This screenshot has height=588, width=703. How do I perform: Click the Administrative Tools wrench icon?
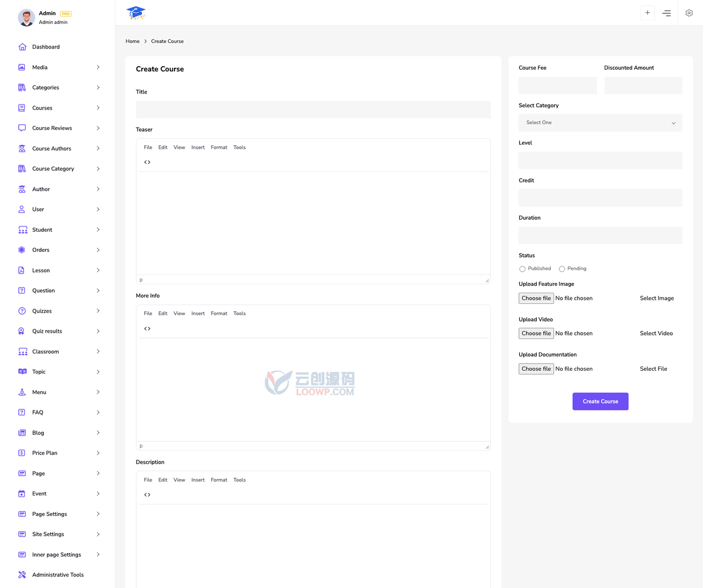(22, 575)
